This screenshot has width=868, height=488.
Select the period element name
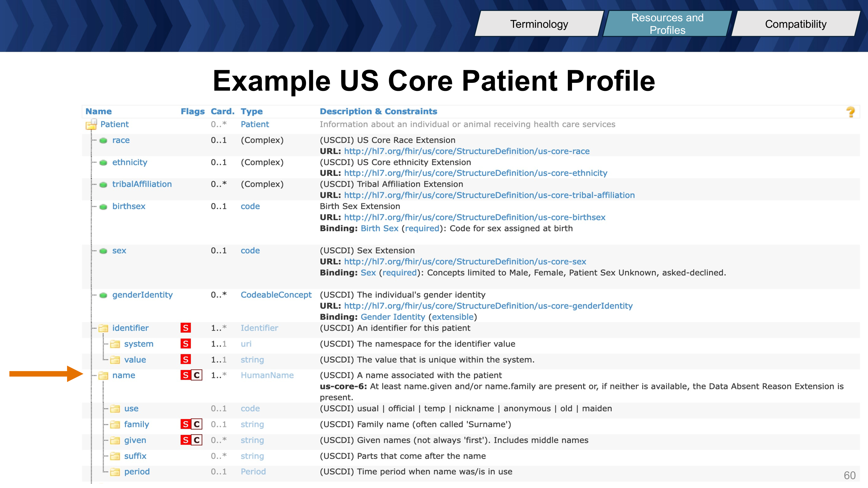(x=137, y=472)
